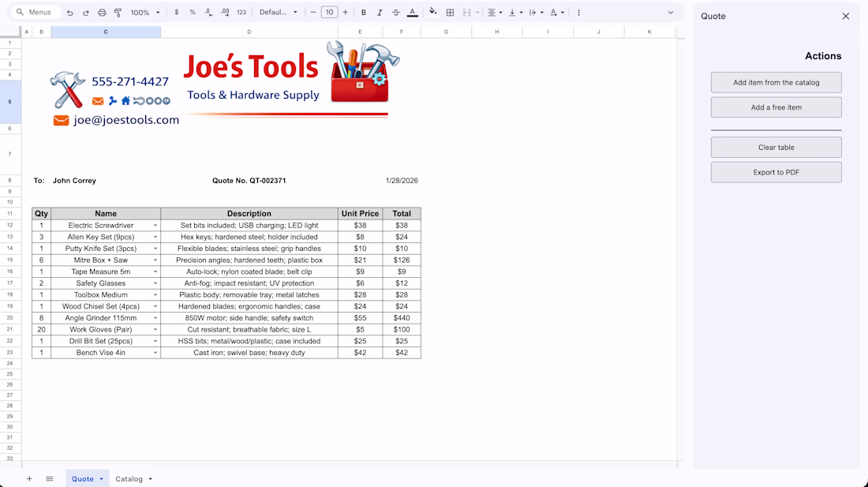Image resolution: width=868 pixels, height=487 pixels.
Task: Open Quote tab options arrow
Action: pyautogui.click(x=101, y=479)
